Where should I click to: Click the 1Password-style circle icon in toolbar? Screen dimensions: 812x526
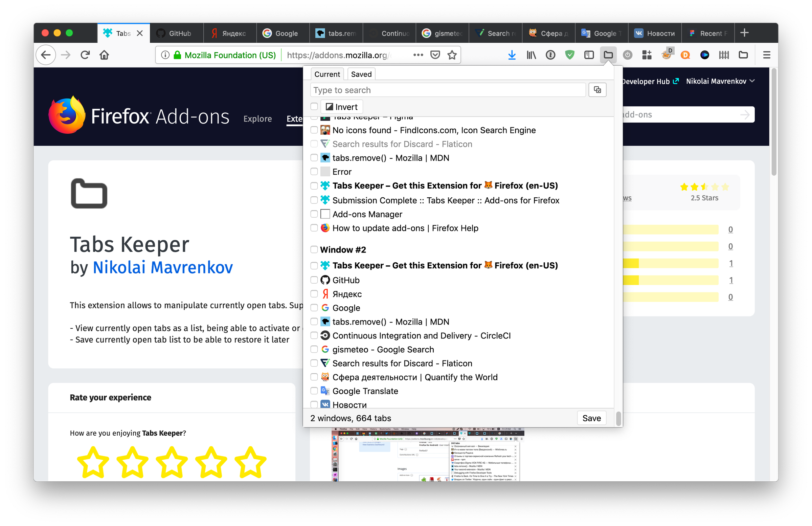[550, 54]
